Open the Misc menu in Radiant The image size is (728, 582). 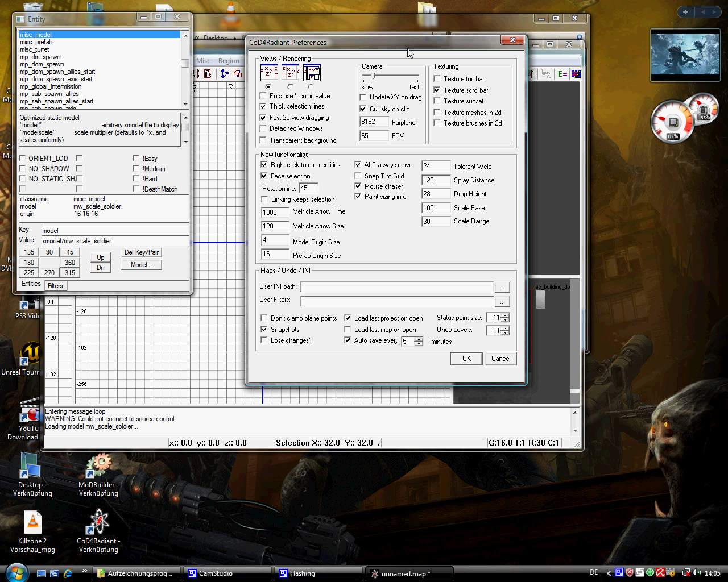pyautogui.click(x=203, y=61)
